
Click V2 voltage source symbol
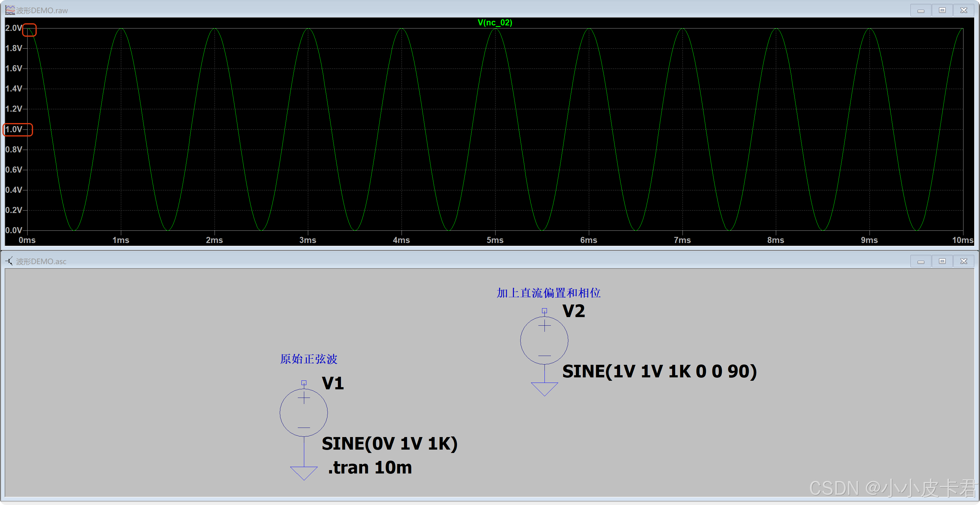tap(544, 340)
